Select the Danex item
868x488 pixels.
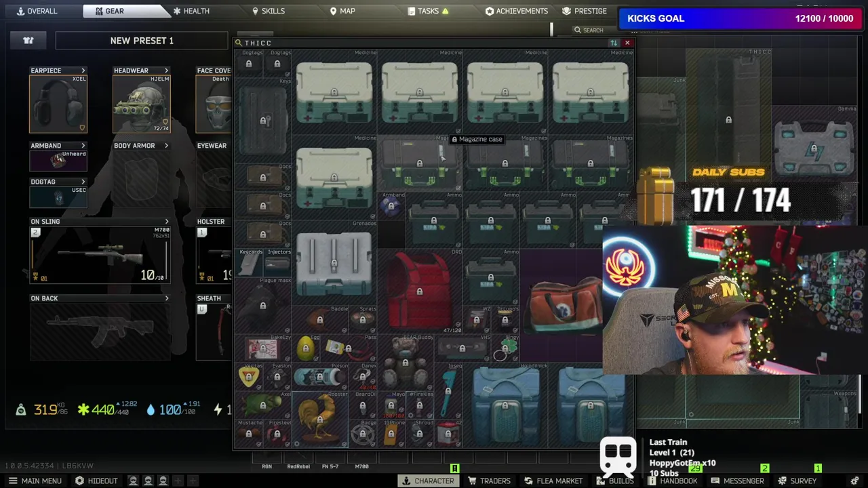pos(362,377)
